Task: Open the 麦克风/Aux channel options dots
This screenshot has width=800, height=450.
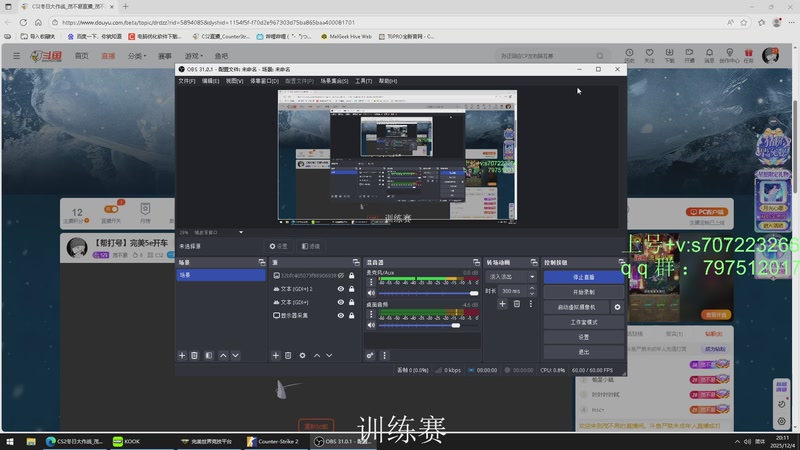Action: [371, 282]
